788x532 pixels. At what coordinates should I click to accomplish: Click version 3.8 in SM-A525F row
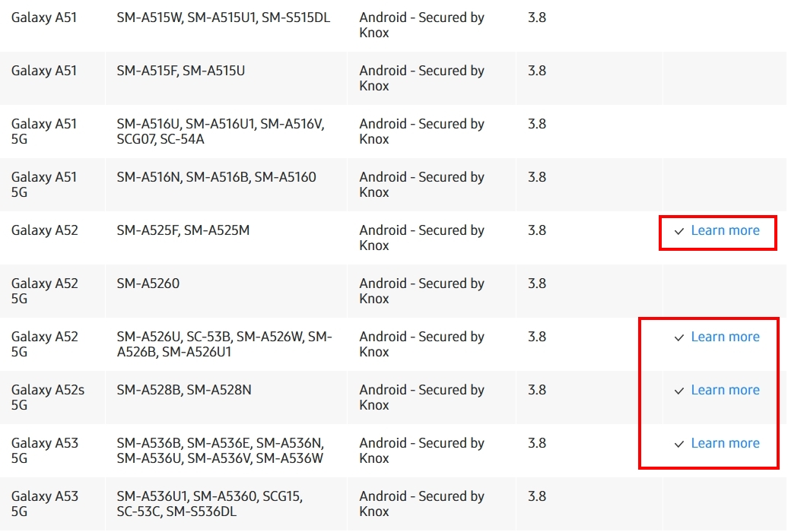point(537,230)
